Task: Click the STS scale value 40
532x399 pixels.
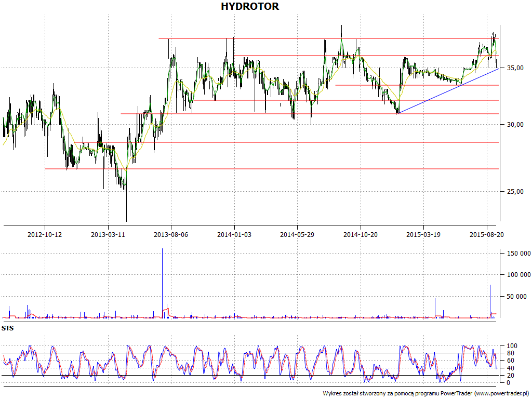Action: pyautogui.click(x=510, y=368)
